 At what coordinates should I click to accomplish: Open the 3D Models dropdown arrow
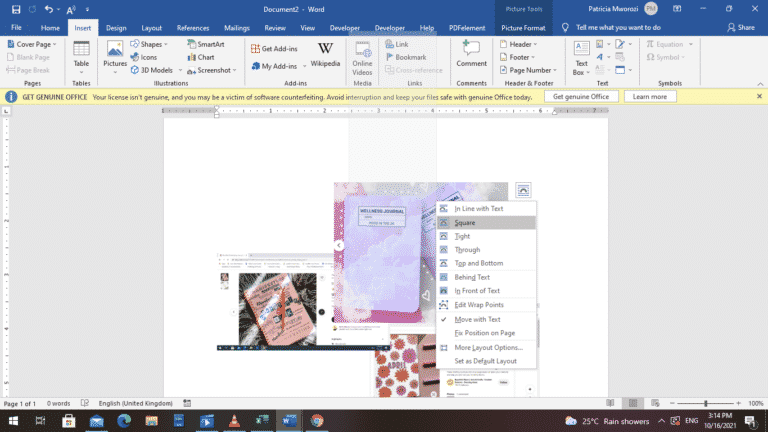pos(180,70)
